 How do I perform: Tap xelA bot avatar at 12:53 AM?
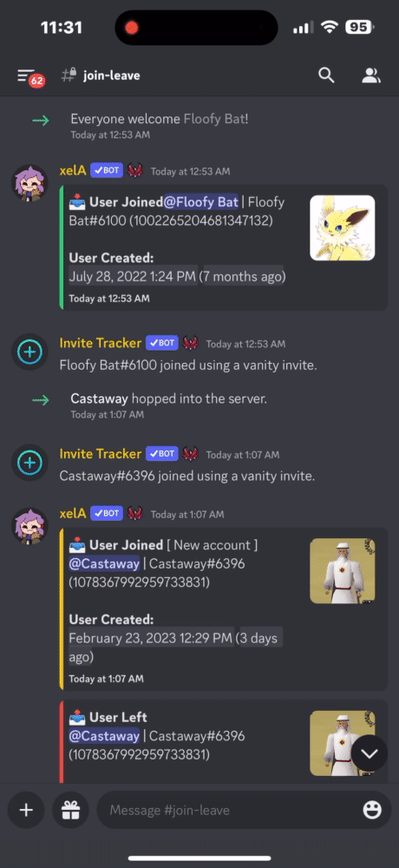tap(29, 182)
